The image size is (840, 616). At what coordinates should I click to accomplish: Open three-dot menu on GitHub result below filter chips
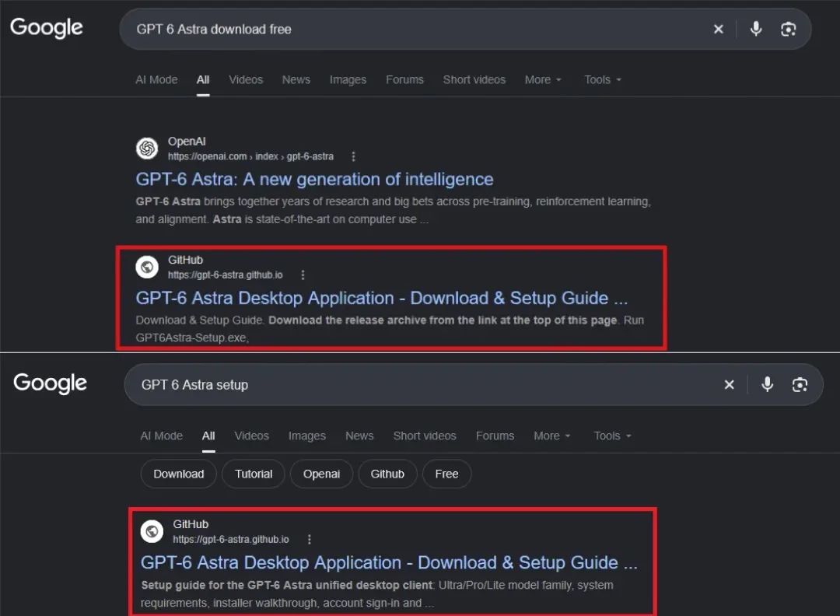point(309,540)
